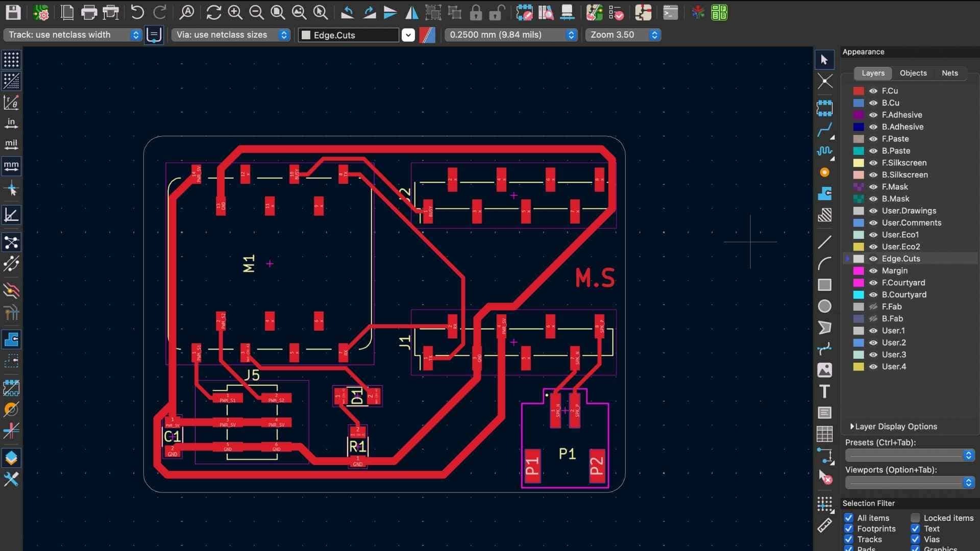
Task: Toggle visibility of F.Fab layer
Action: [x=873, y=307]
